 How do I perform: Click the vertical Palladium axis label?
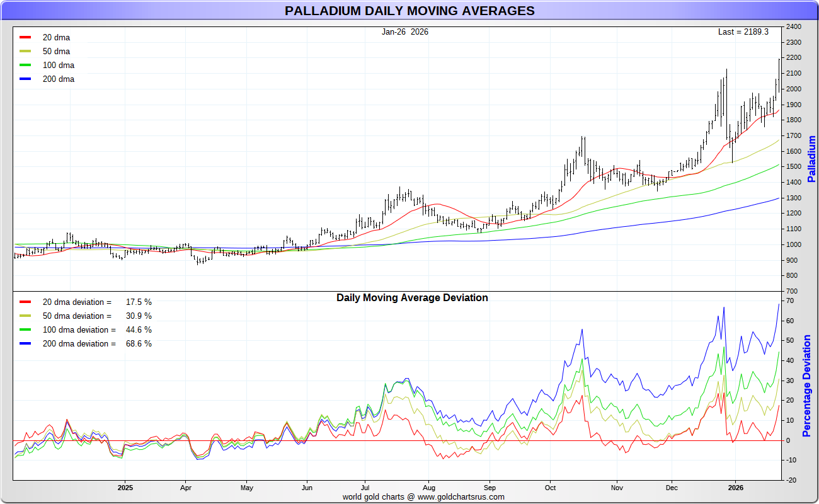click(811, 159)
